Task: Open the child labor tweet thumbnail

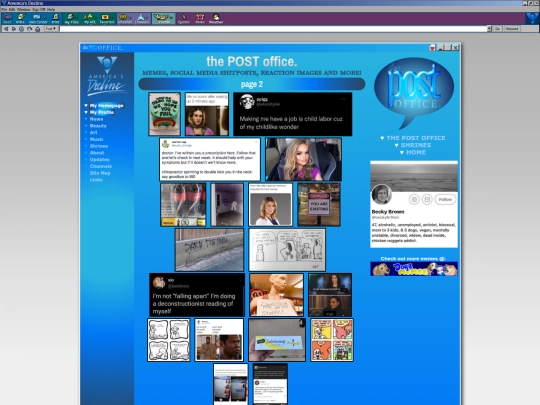Action: coord(293,114)
